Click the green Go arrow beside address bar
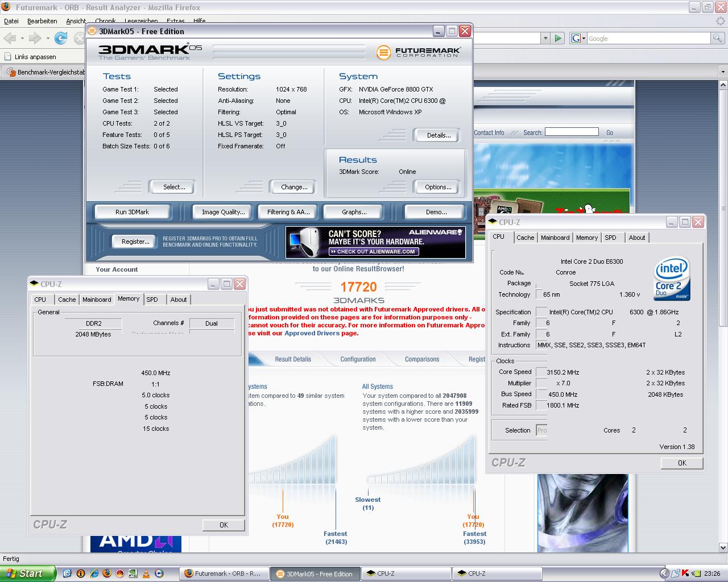Screen dimensions: 728x582 click(558, 38)
